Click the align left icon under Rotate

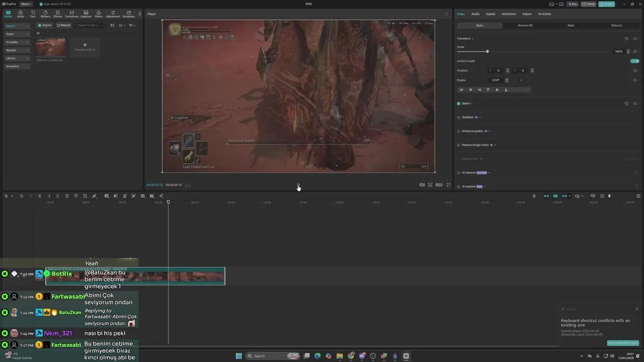[461, 90]
